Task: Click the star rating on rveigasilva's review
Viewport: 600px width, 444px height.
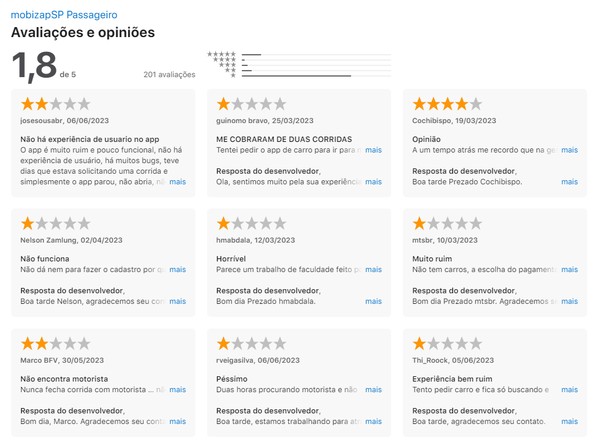Action: click(x=251, y=343)
